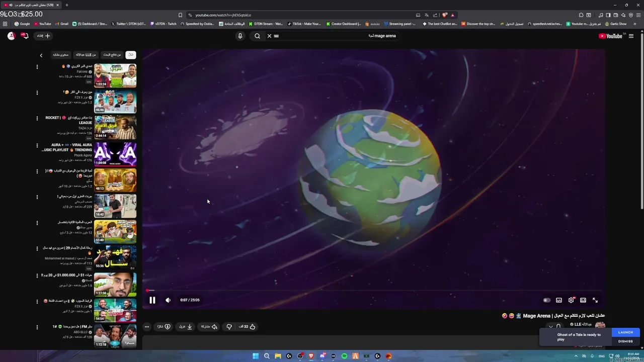Open more actions ellipsis under video
This screenshot has height=362, width=644.
pos(147,327)
